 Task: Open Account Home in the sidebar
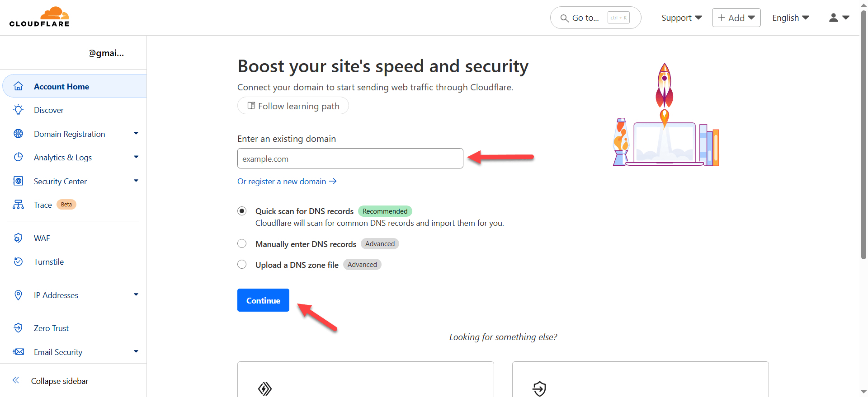click(75, 86)
